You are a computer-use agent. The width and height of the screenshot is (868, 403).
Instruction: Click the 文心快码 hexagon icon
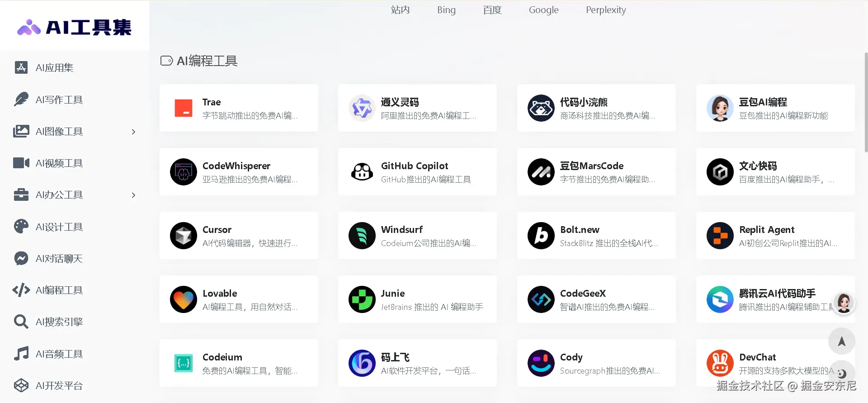pos(720,172)
